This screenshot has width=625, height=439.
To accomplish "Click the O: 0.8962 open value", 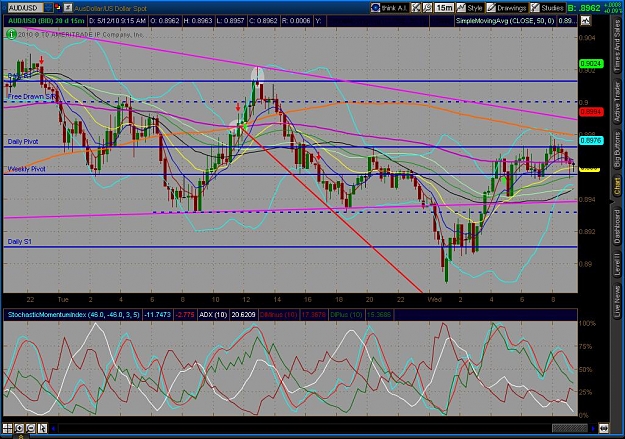I will pos(165,21).
